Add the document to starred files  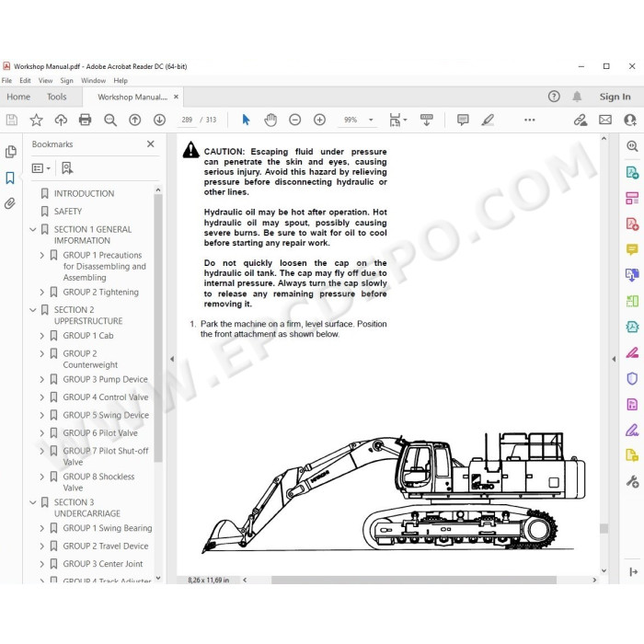pos(36,120)
